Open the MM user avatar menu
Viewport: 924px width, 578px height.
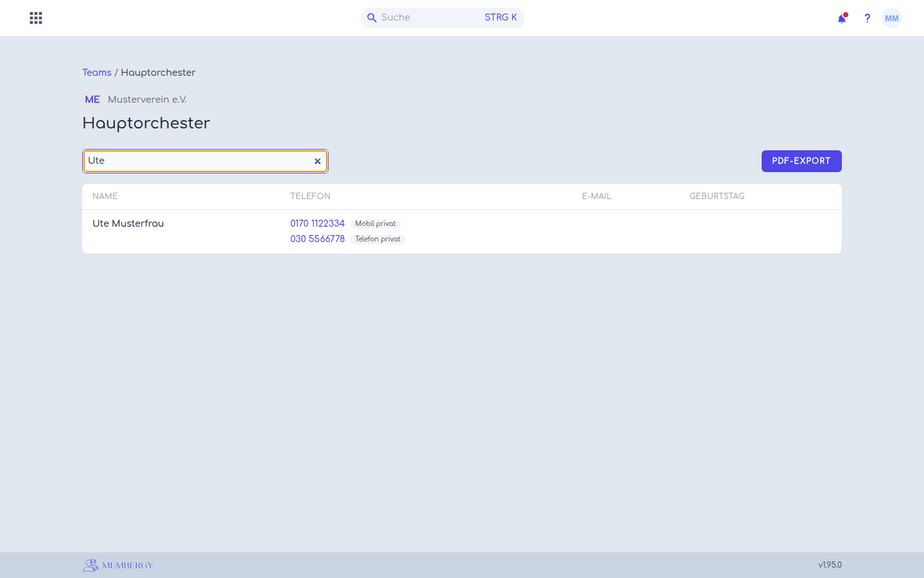tap(892, 18)
